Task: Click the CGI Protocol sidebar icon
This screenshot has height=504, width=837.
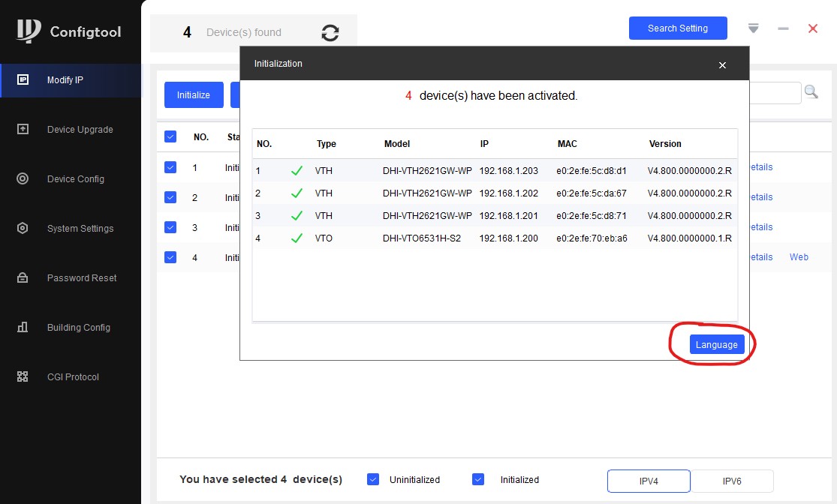Action: tap(23, 376)
